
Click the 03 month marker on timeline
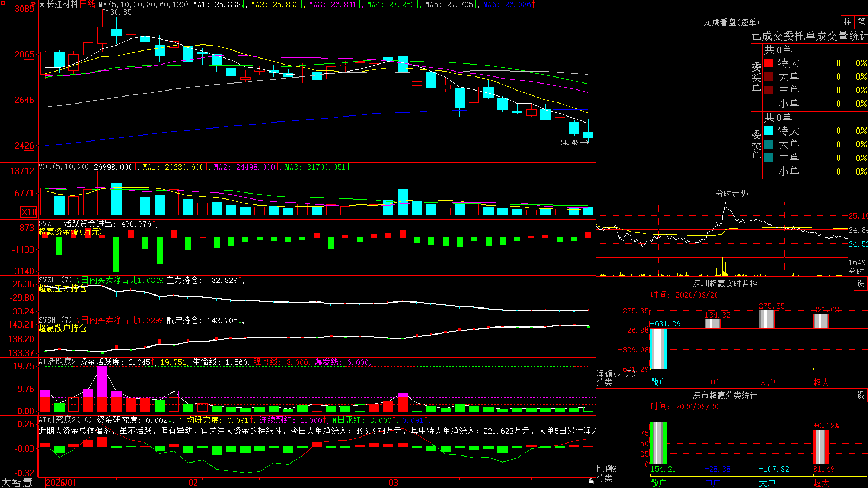[393, 483]
